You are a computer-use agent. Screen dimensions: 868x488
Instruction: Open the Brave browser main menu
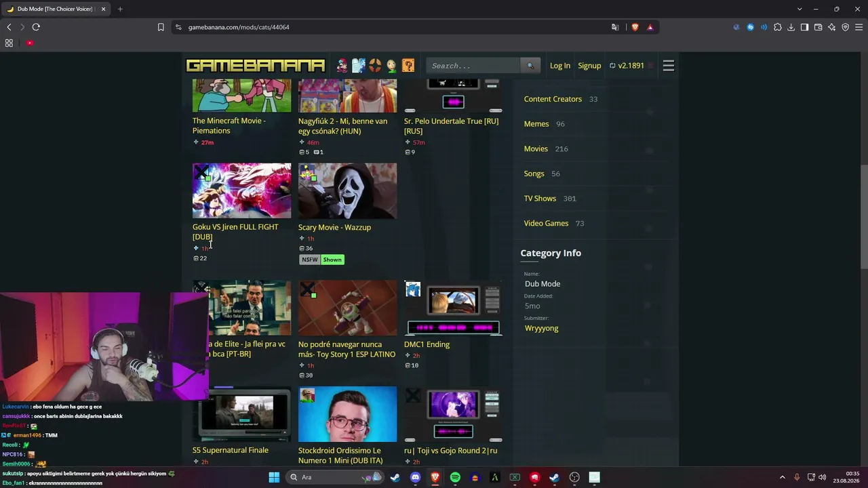coord(859,27)
